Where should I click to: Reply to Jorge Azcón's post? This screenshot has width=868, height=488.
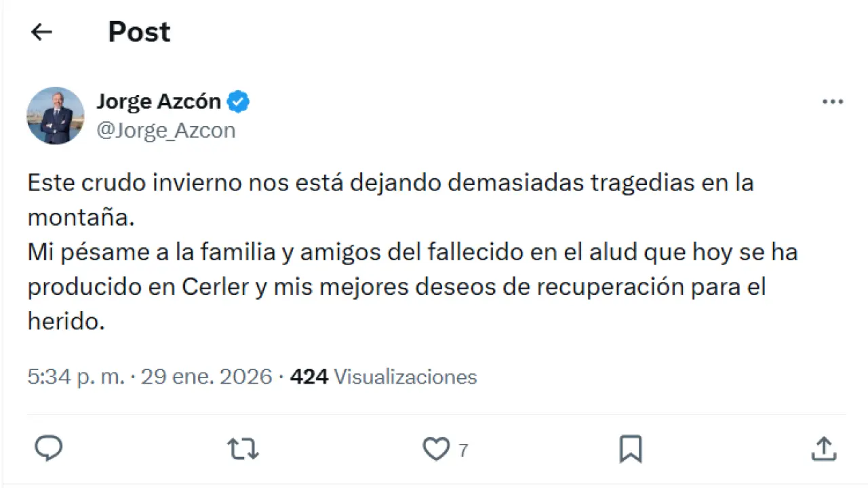click(x=49, y=449)
